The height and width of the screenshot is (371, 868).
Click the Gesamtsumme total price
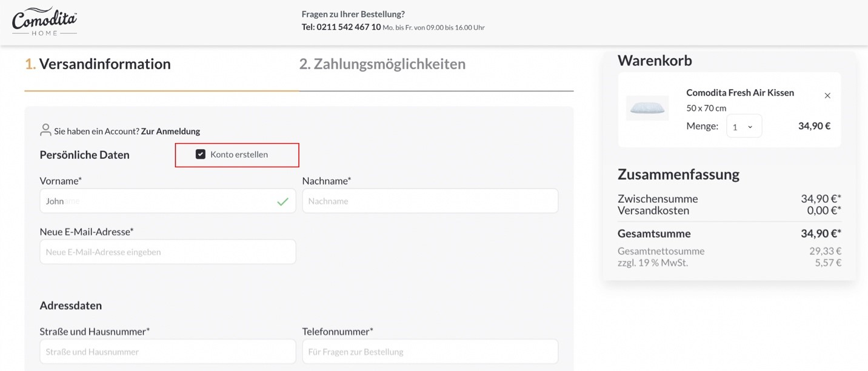pos(820,233)
